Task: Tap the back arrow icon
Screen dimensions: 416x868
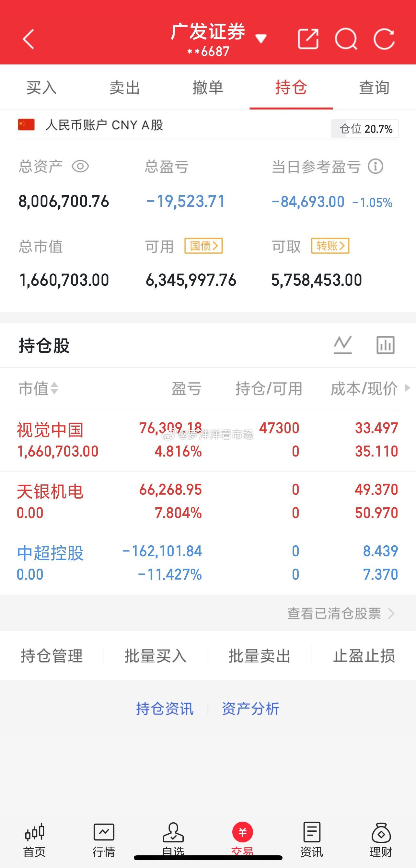Action: (x=28, y=39)
